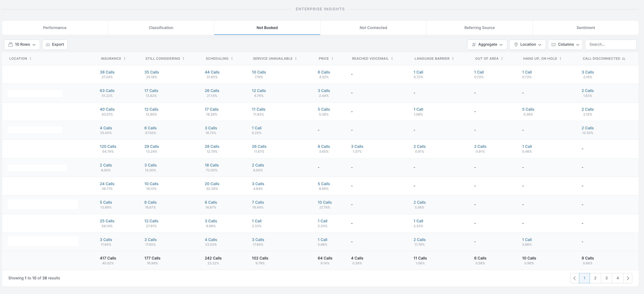Click the rows icon beside 10 Rows

point(11,44)
